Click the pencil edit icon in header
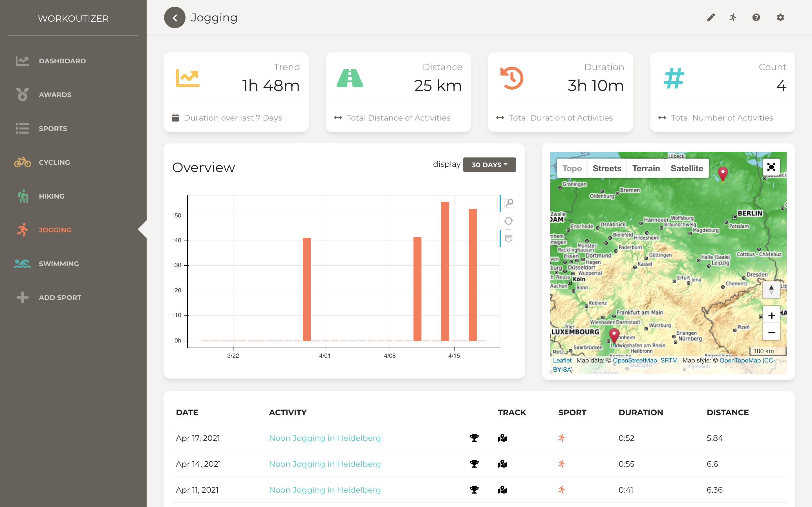Viewport: 812px width, 507px height. point(711,17)
